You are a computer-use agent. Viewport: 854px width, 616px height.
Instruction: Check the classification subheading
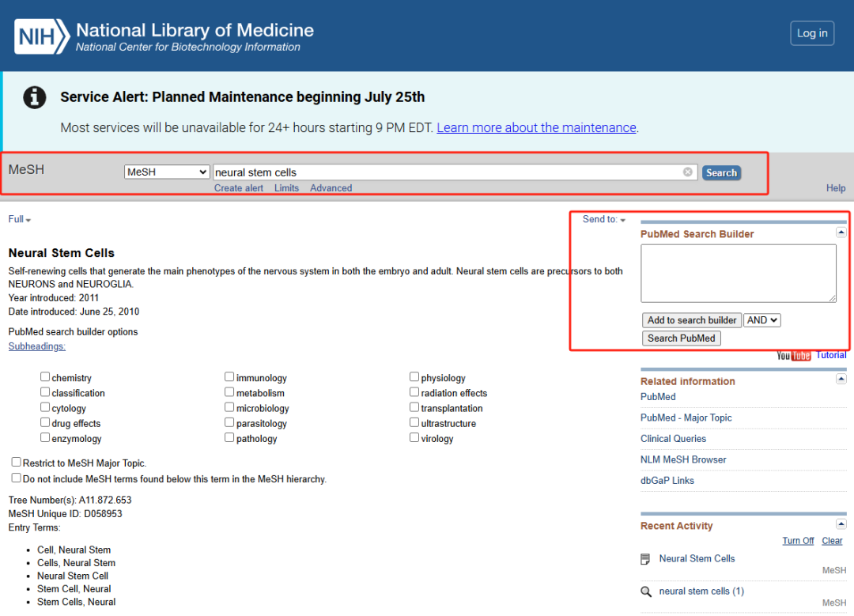coord(45,392)
